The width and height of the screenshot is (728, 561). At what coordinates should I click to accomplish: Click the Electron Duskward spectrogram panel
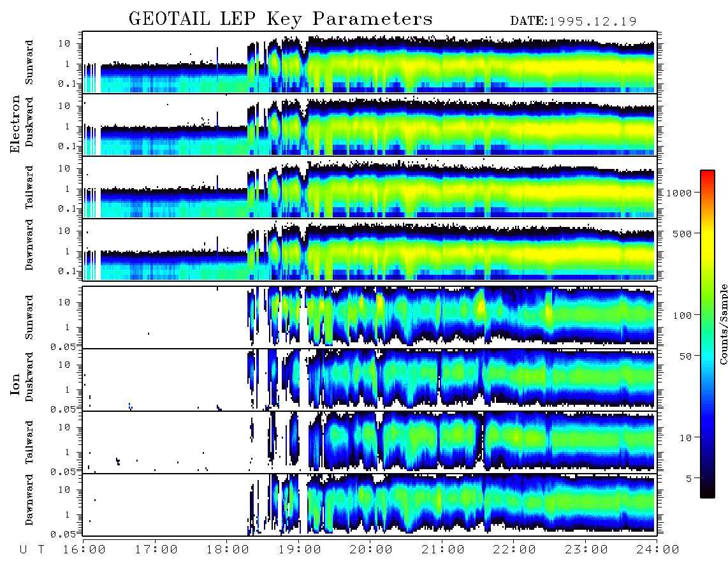(x=370, y=124)
